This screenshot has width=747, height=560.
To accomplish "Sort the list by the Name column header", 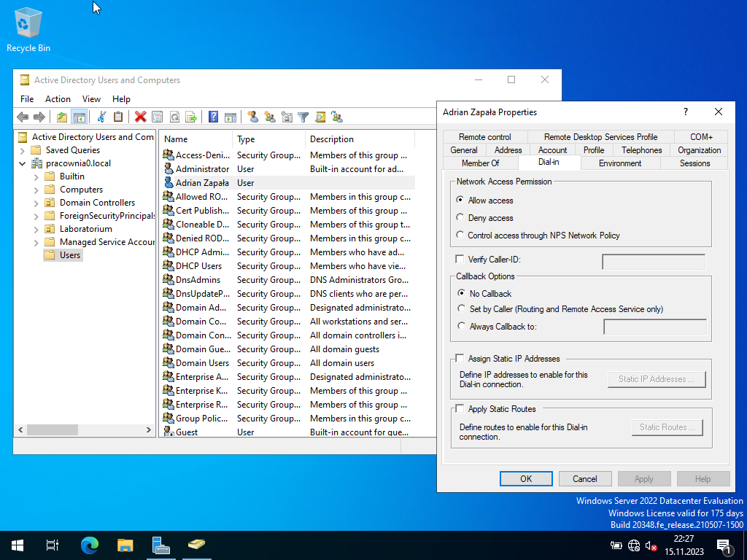I will click(x=196, y=139).
